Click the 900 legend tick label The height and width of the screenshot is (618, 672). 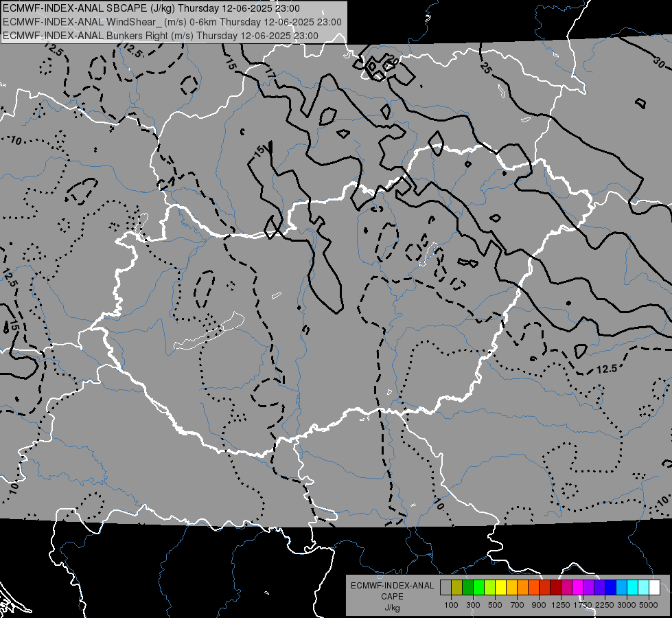(x=539, y=605)
